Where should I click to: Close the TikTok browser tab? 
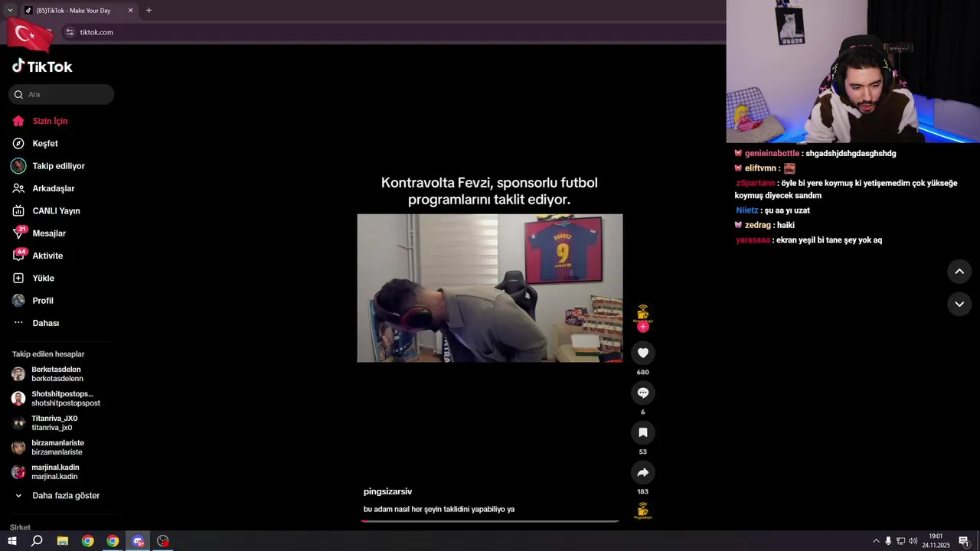[130, 10]
